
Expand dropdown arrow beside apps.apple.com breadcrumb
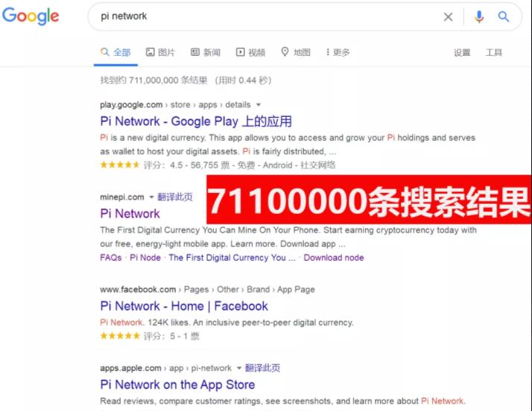coord(239,369)
